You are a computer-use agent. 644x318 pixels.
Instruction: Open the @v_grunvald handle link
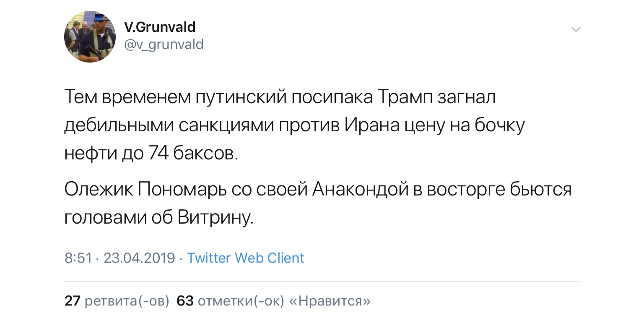[x=164, y=44]
